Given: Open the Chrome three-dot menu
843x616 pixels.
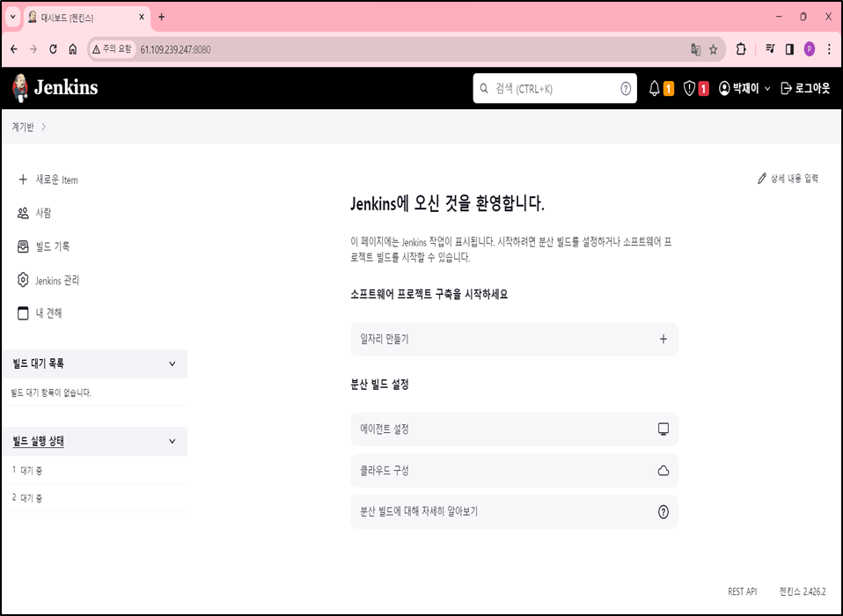Looking at the screenshot, I should 829,49.
